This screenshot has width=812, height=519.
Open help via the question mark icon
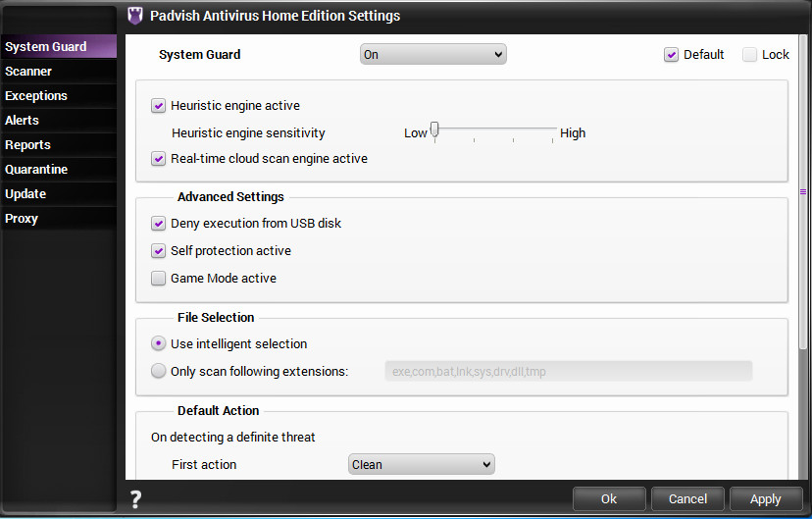(135, 499)
